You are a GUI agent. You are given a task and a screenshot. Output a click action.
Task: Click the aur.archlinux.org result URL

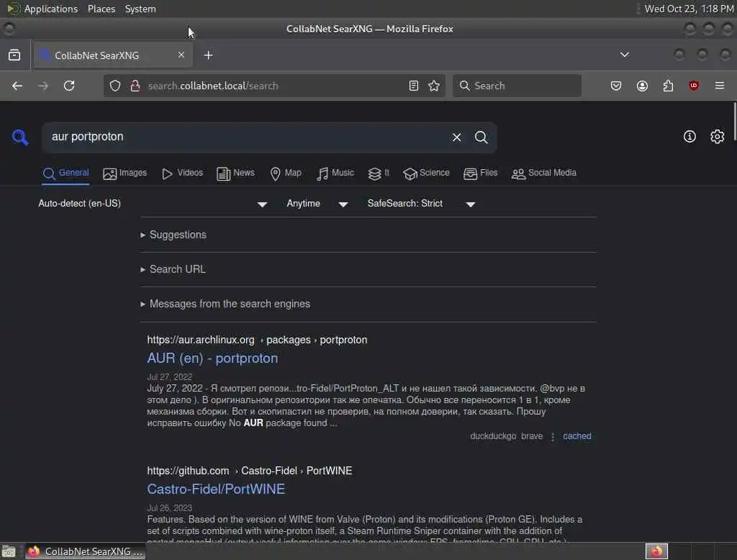click(257, 340)
